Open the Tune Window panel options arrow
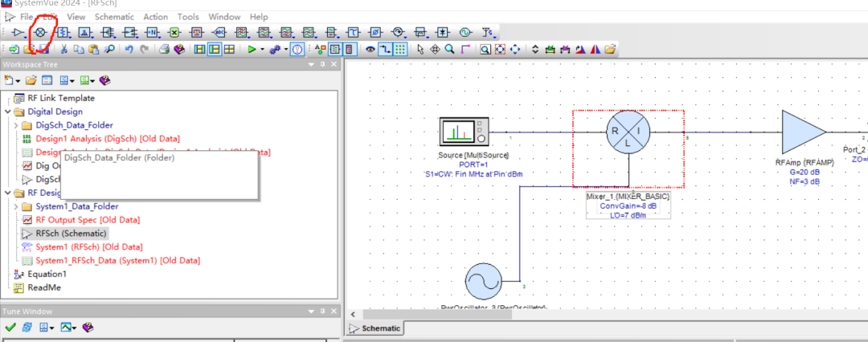This screenshot has height=342, width=868. (310, 311)
